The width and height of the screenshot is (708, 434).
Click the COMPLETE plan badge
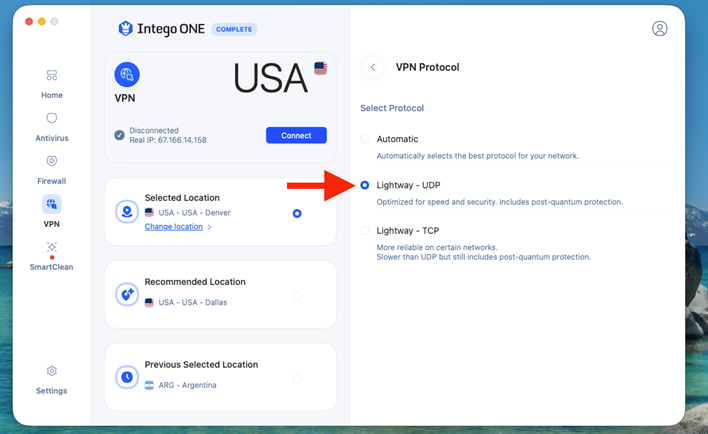point(234,29)
